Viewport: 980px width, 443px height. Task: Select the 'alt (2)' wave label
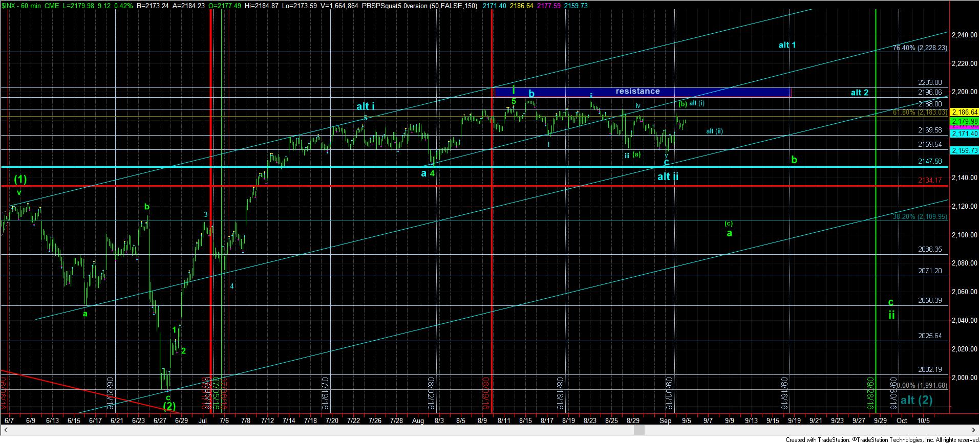[x=916, y=401]
